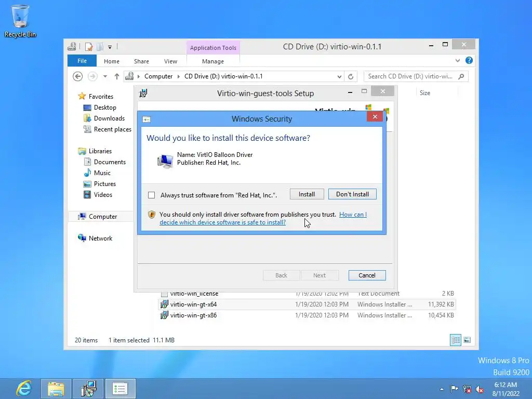Switch to details view icon

click(456, 340)
